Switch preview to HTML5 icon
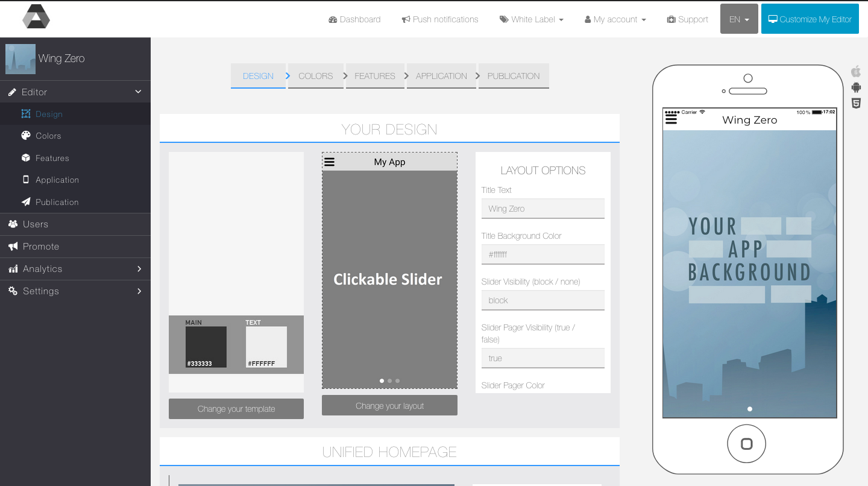The width and height of the screenshot is (868, 486). (x=856, y=103)
